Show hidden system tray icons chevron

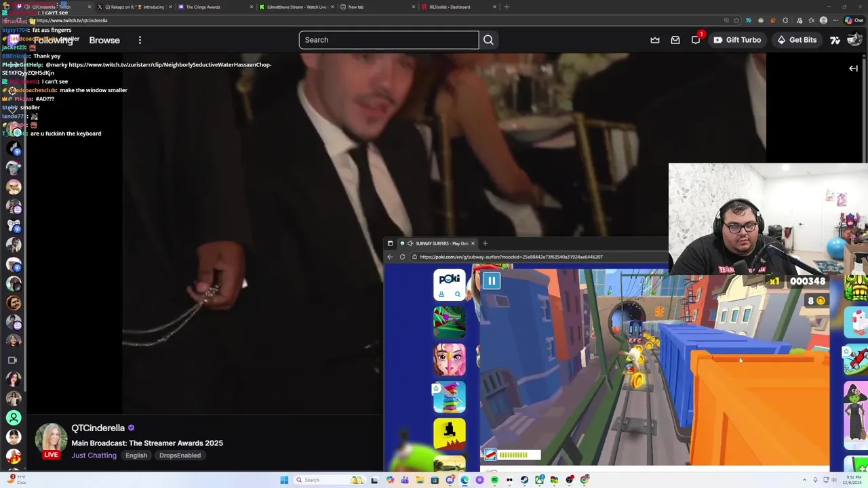click(x=804, y=480)
